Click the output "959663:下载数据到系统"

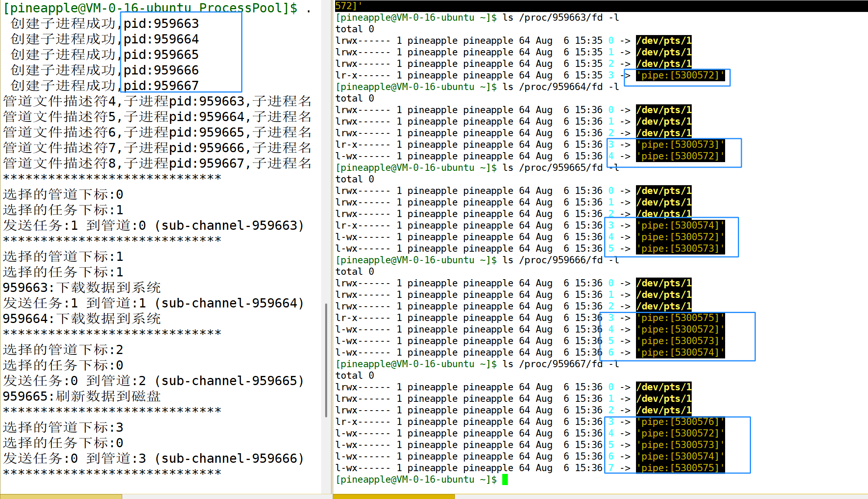(x=82, y=288)
